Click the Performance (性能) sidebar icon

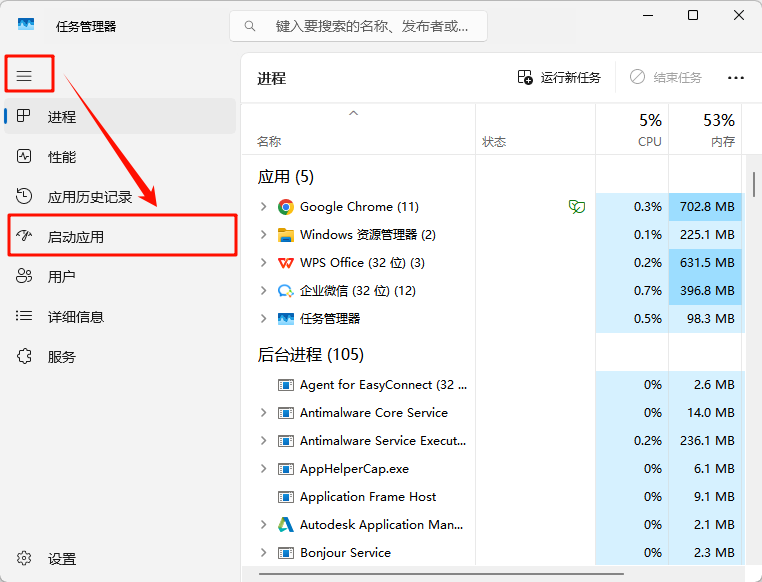[25, 156]
